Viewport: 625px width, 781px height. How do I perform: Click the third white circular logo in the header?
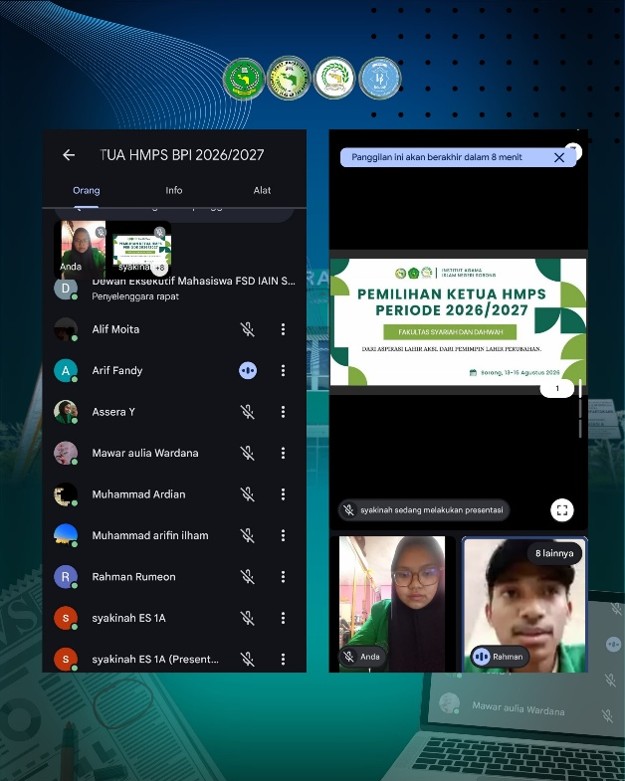(334, 78)
